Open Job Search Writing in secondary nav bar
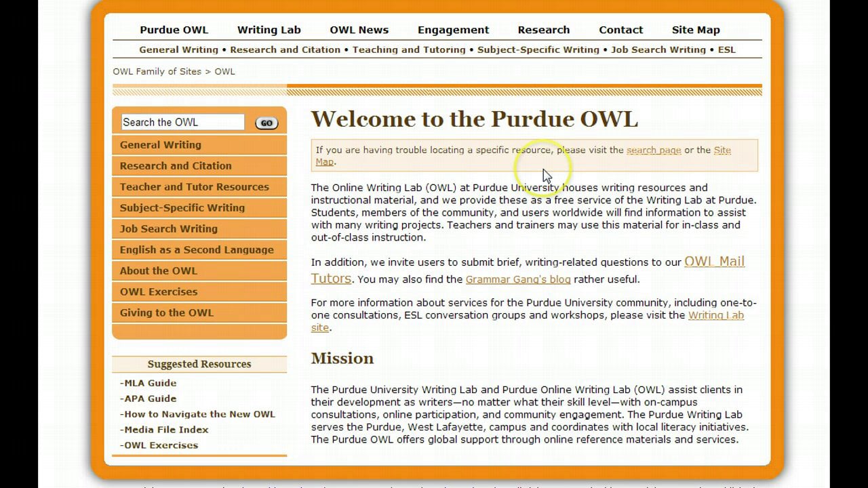This screenshot has height=488, width=868. click(658, 49)
